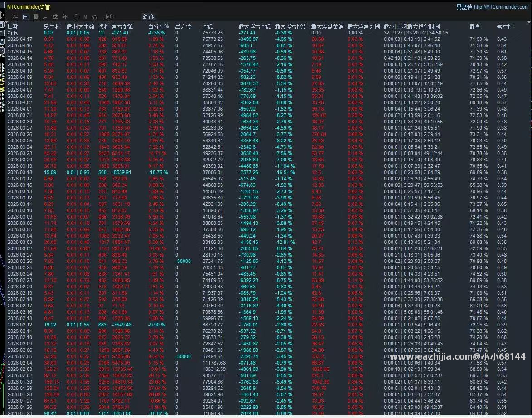Click the balance value 111787.68
The height and width of the screenshot is (418, 532).
pyautogui.click(x=214, y=363)
